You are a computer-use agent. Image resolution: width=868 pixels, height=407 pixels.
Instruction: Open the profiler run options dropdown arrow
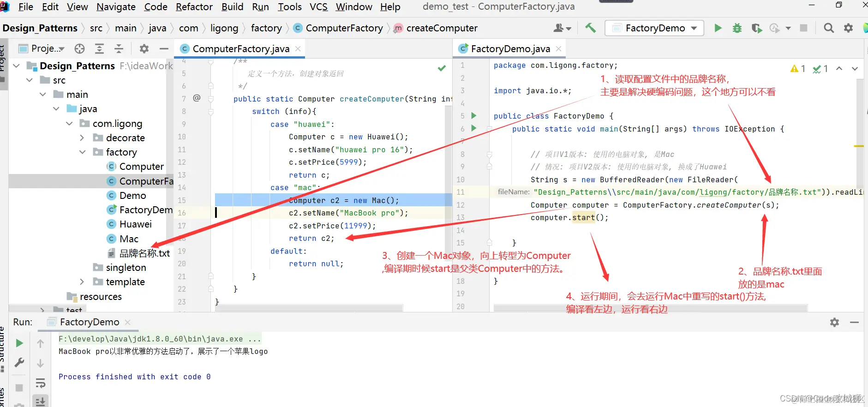pos(788,28)
